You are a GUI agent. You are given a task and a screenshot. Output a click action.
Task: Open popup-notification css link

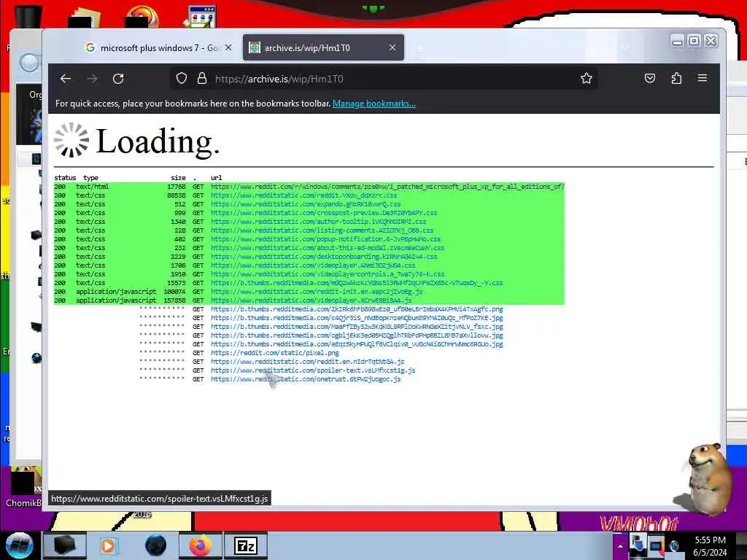(326, 239)
